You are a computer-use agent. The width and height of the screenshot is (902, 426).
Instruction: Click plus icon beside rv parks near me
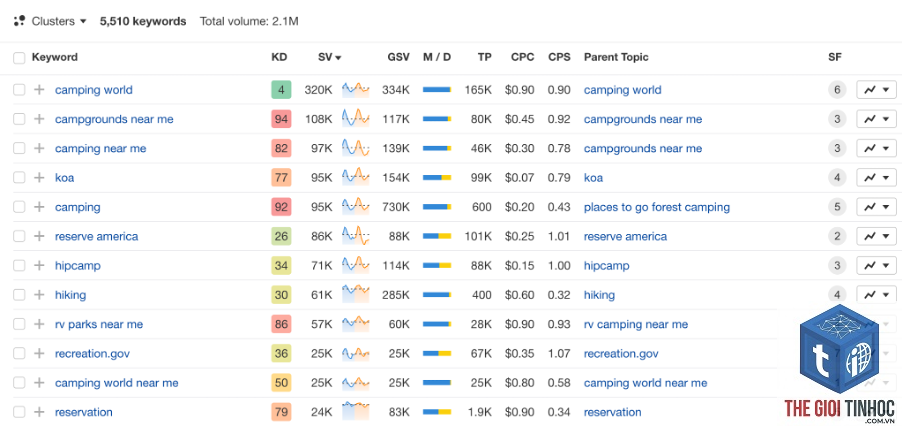coord(39,324)
